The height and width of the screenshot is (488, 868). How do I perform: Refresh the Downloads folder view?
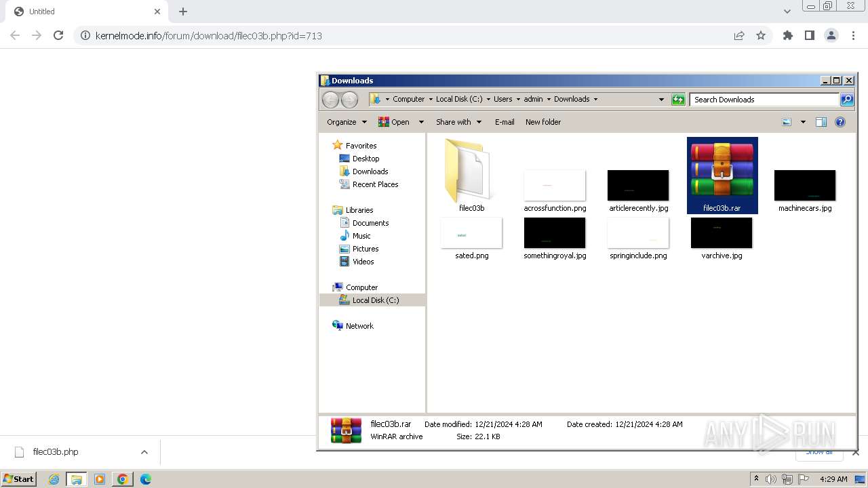(x=678, y=100)
